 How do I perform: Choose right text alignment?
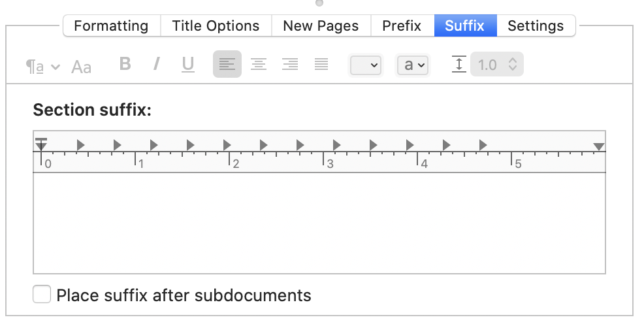pyautogui.click(x=290, y=64)
